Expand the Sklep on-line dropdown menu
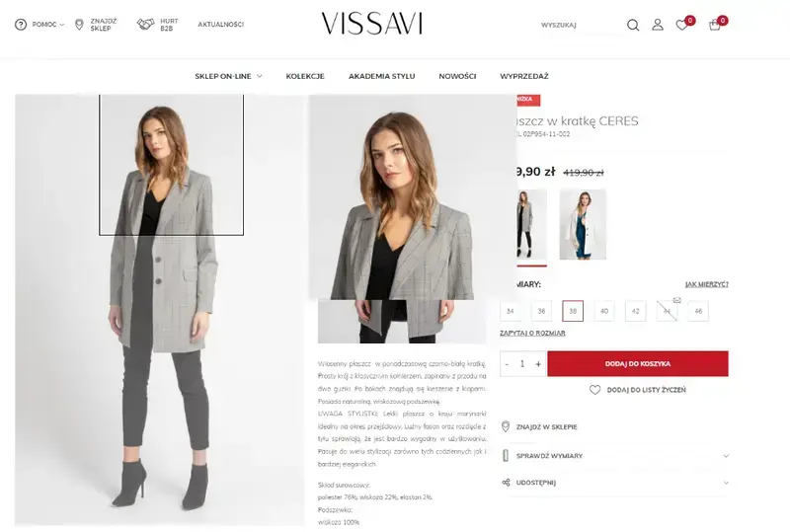 click(x=260, y=76)
